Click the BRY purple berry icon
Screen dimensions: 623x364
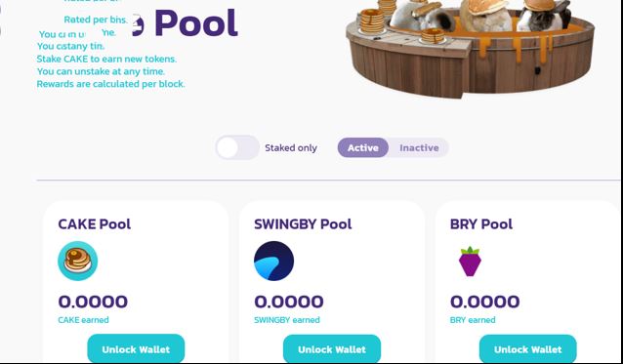pos(470,262)
